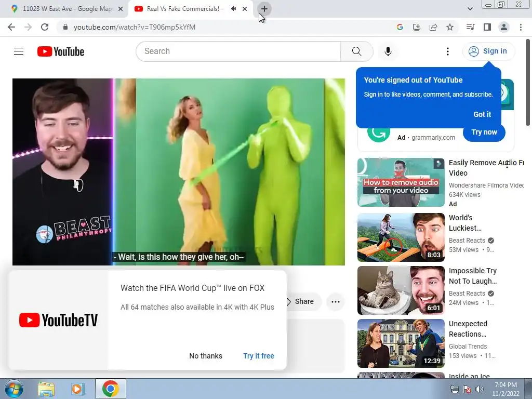Click the lock site info icon
The image size is (532, 399).
pos(65,27)
